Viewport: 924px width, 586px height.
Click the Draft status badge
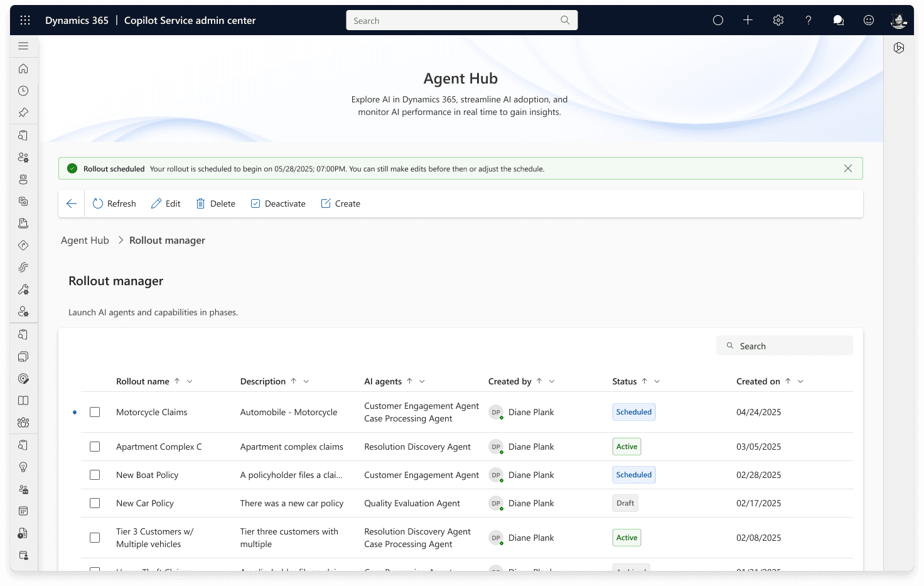pyautogui.click(x=625, y=503)
